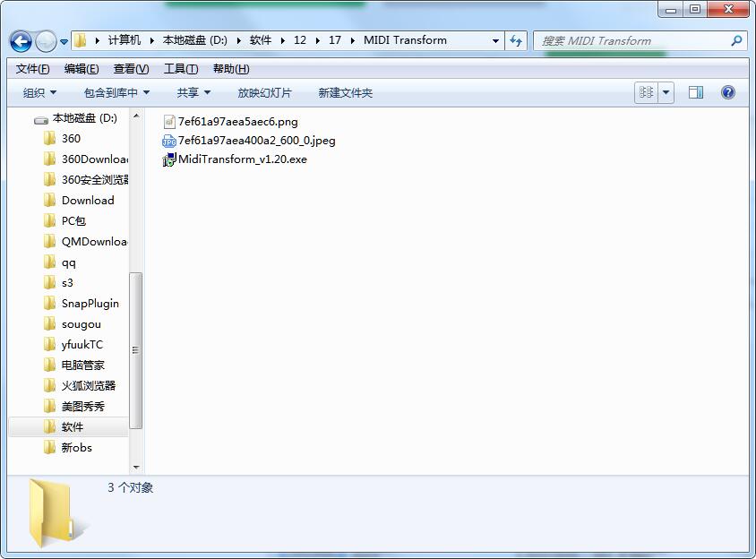Open the more view options arrow
The width and height of the screenshot is (756, 559).
[x=666, y=92]
